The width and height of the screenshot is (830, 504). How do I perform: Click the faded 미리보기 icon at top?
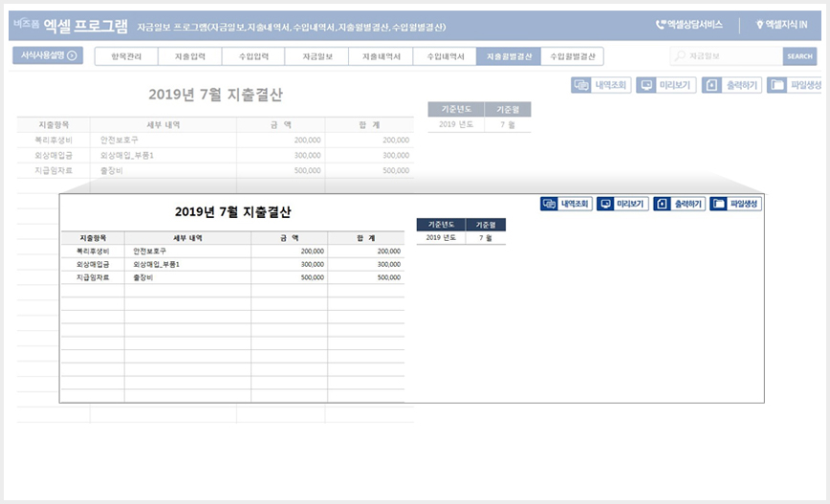coord(645,85)
